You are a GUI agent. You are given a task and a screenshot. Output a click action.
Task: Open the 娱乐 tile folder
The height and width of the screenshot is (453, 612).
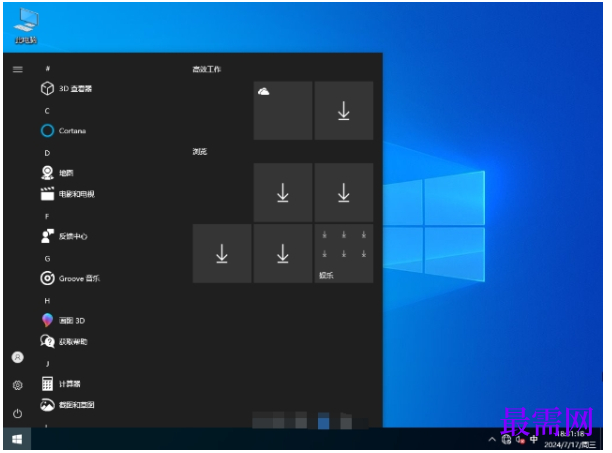(343, 253)
